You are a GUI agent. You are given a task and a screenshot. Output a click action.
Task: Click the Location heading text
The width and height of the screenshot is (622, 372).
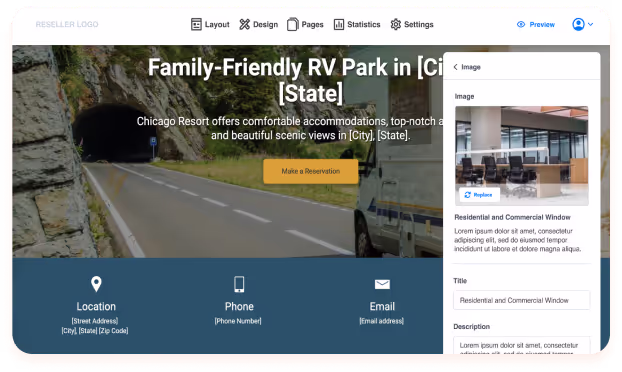[96, 307]
